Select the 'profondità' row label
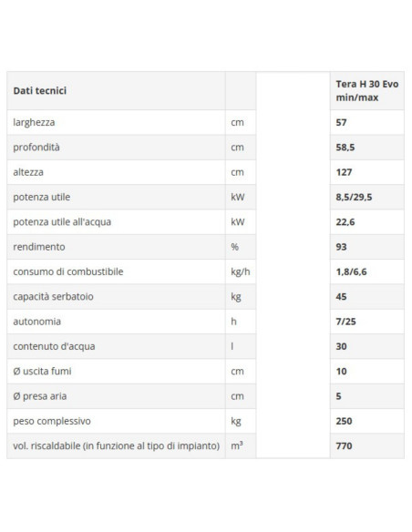 36,148
